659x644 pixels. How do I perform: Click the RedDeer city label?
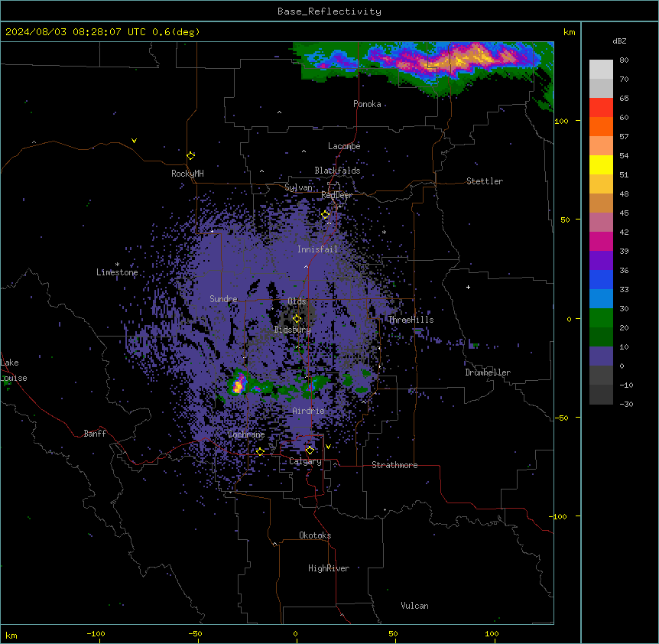(x=336, y=195)
